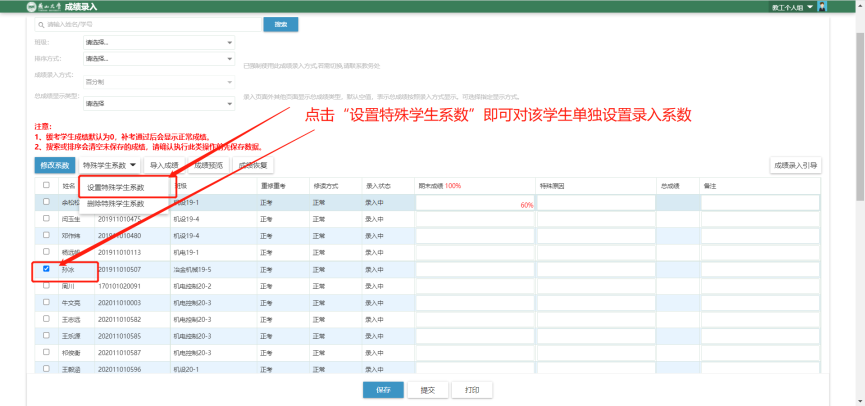
Task: Open the 排序方式 dropdown
Action: pyautogui.click(x=158, y=60)
